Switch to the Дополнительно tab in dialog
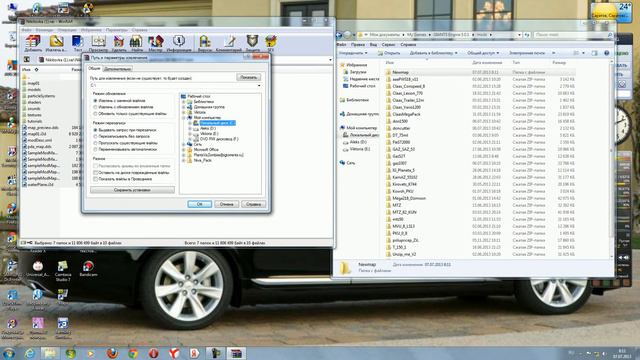Screen dimensions: 640x360 point(118,69)
